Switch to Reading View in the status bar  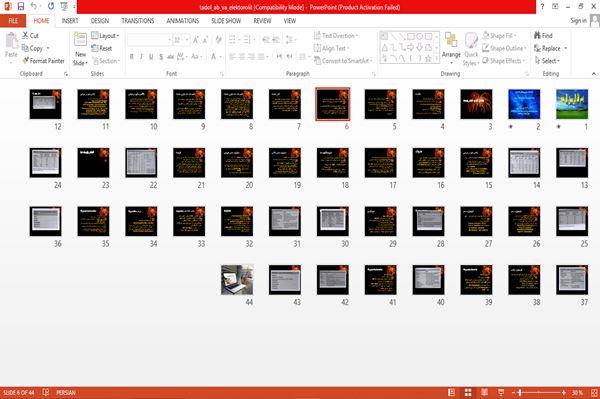[484, 392]
